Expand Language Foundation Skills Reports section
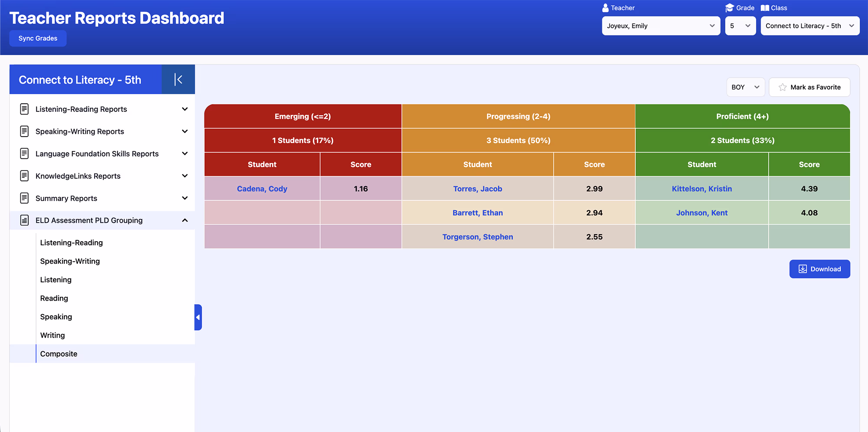This screenshot has width=868, height=432. pos(185,154)
